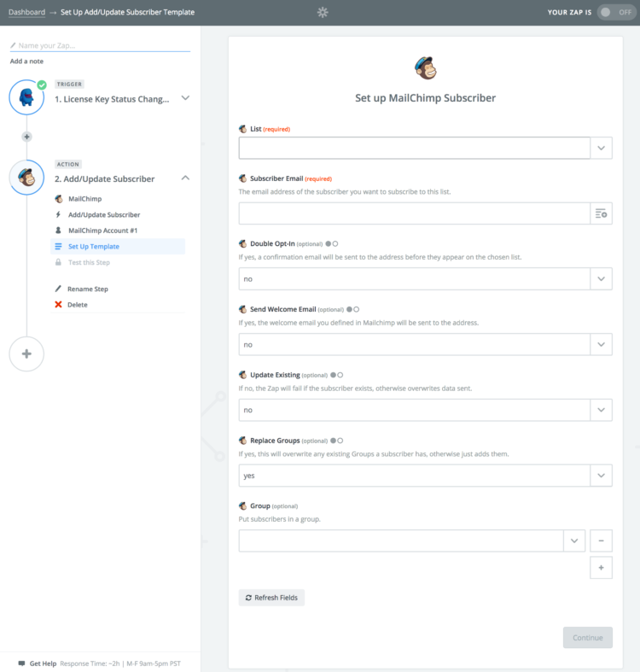Toggle the Replace Groups custom value switch
Screen dimensions: 640x672
coord(337,441)
